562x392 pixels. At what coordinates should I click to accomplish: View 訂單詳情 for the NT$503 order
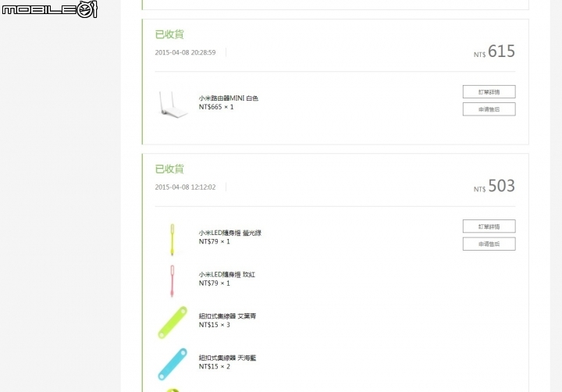[x=489, y=226]
